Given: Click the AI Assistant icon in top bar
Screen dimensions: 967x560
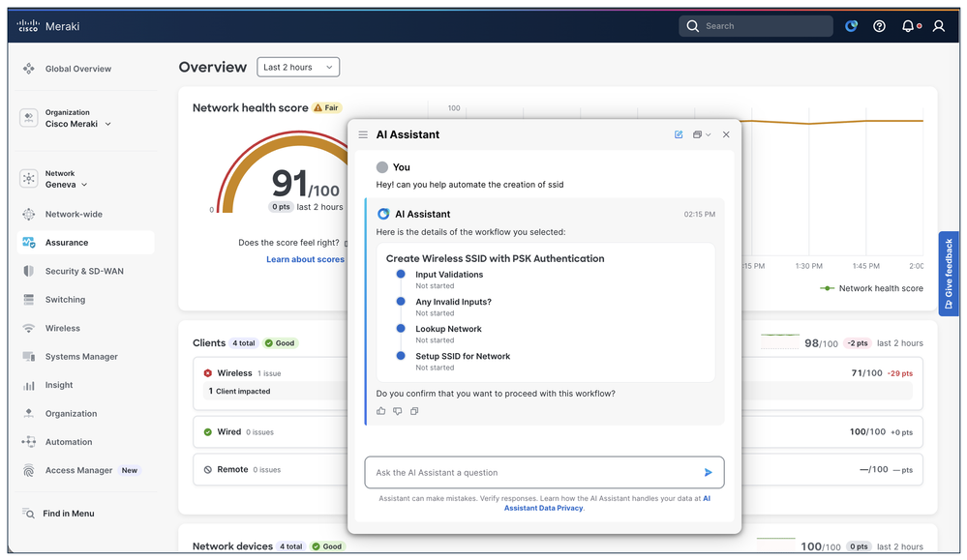Looking at the screenshot, I should 851,26.
